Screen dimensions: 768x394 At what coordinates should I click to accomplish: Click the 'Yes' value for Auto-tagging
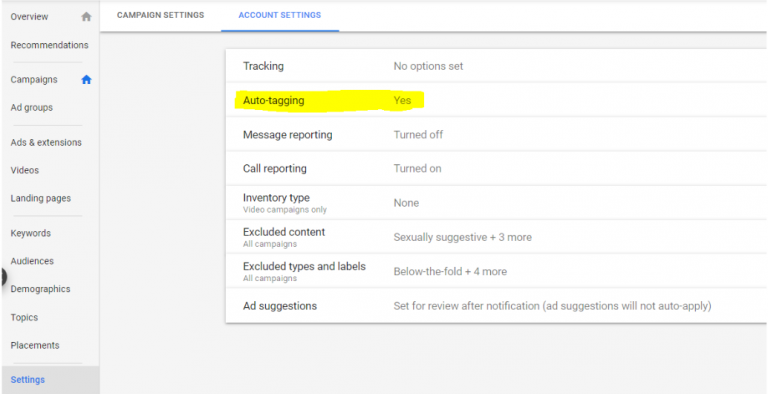[x=402, y=100]
